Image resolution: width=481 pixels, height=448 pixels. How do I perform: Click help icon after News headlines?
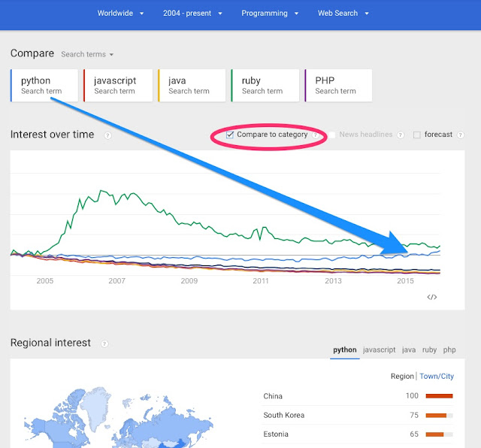click(x=400, y=135)
